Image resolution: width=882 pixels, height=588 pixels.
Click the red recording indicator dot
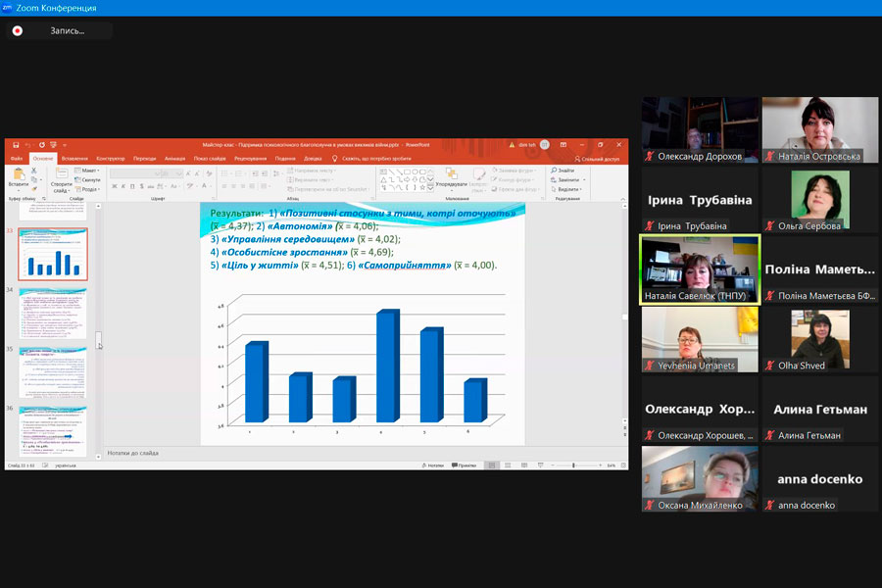click(x=18, y=31)
